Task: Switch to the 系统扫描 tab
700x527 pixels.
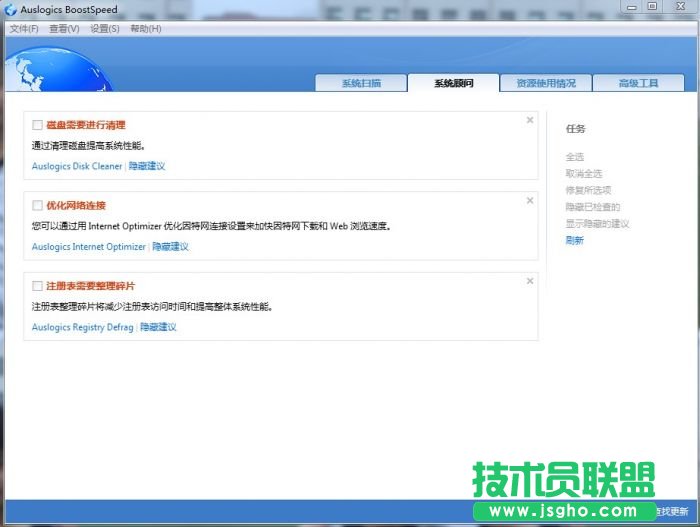Action: [x=360, y=83]
